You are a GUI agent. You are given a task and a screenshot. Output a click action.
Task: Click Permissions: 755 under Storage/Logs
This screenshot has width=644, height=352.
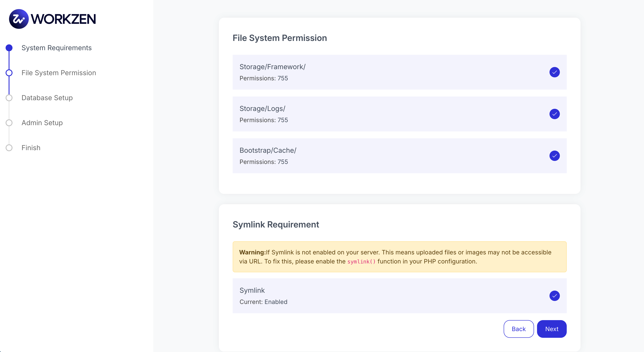point(263,120)
